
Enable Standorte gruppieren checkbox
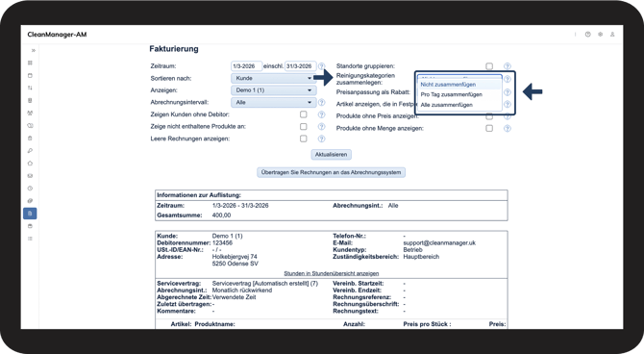click(x=489, y=66)
